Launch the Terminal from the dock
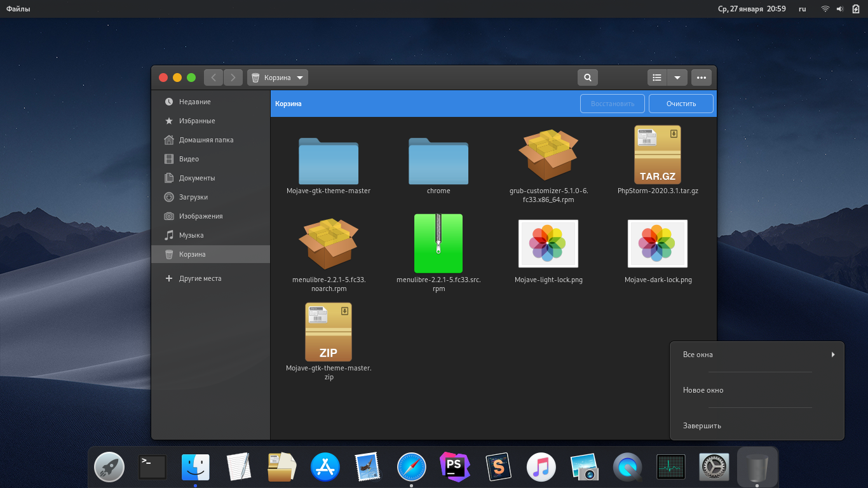The image size is (868, 488). coord(153,468)
